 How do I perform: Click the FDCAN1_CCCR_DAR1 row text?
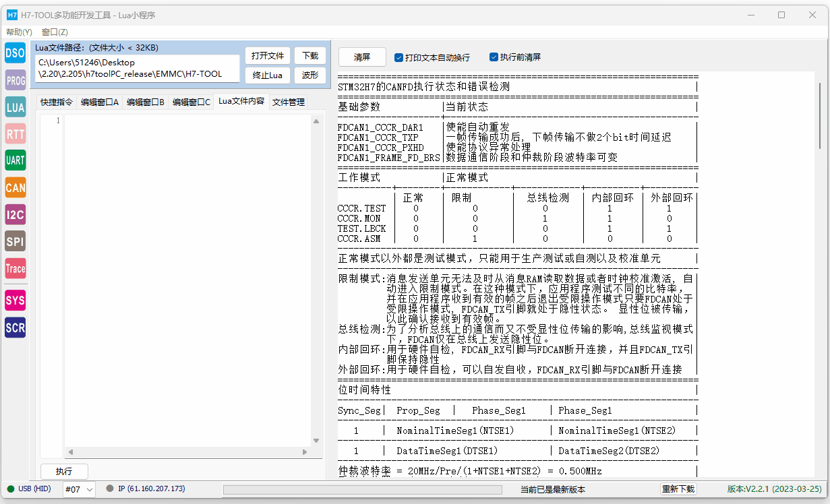pyautogui.click(x=380, y=127)
